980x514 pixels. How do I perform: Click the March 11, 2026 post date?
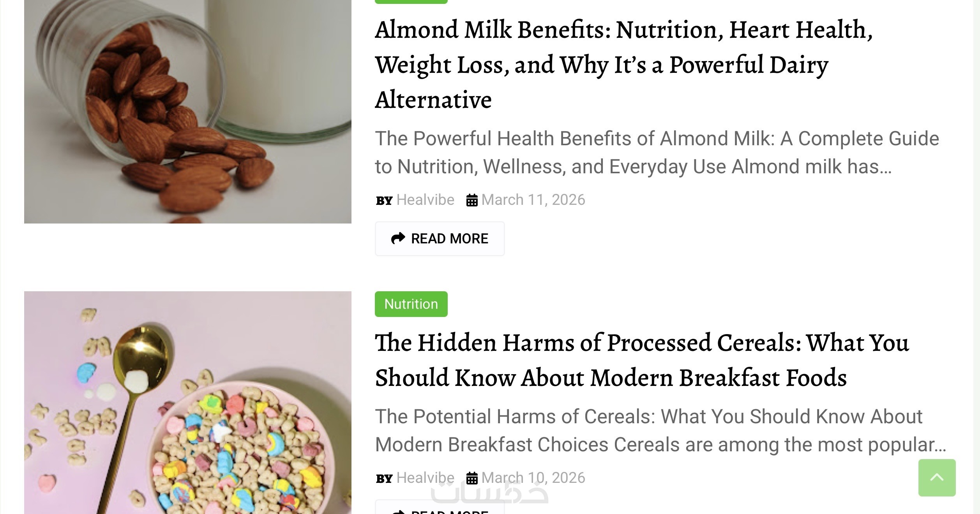pos(533,200)
